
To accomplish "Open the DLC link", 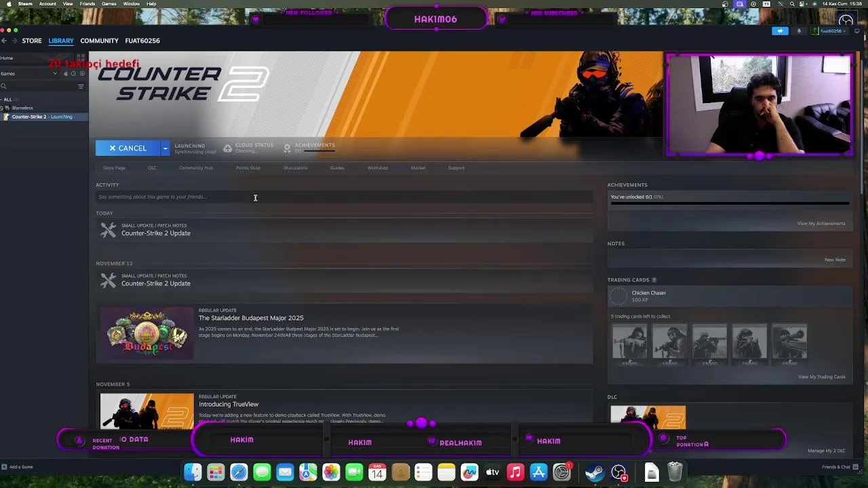I will 153,167.
